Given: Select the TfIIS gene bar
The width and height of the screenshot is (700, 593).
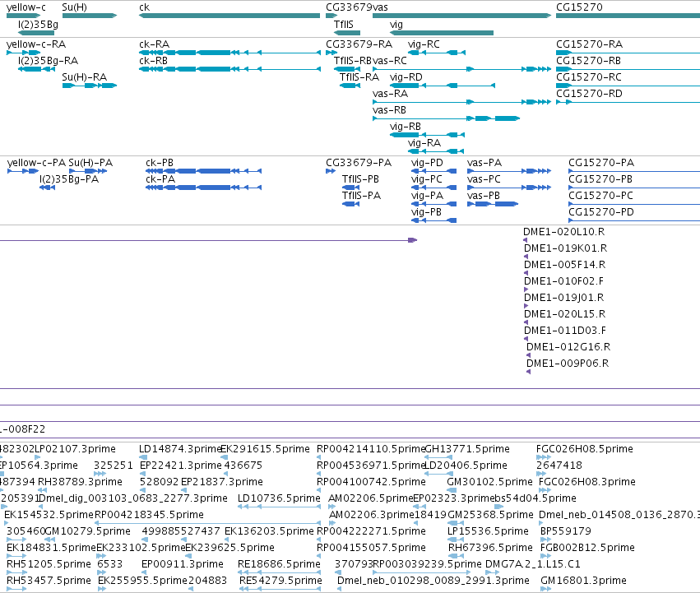Looking at the screenshot, I should 347,33.
